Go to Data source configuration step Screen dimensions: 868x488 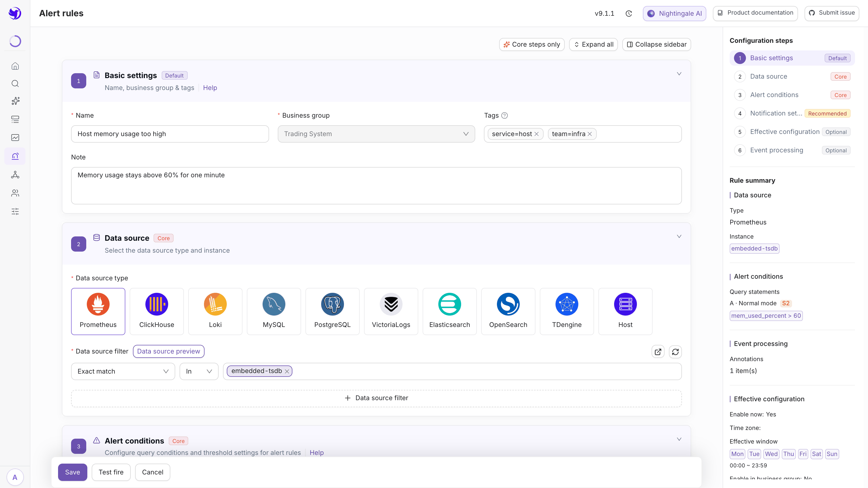coord(792,76)
